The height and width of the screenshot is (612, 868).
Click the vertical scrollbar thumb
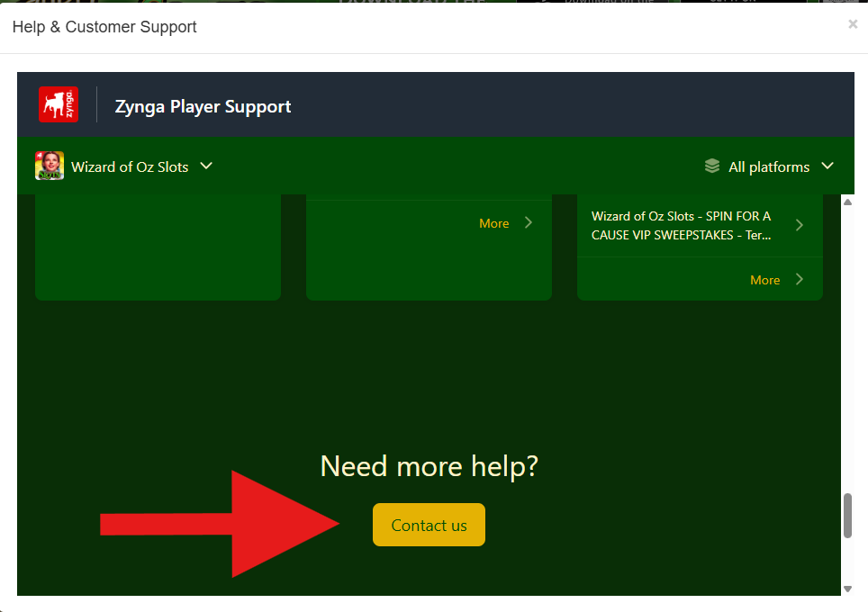[847, 516]
